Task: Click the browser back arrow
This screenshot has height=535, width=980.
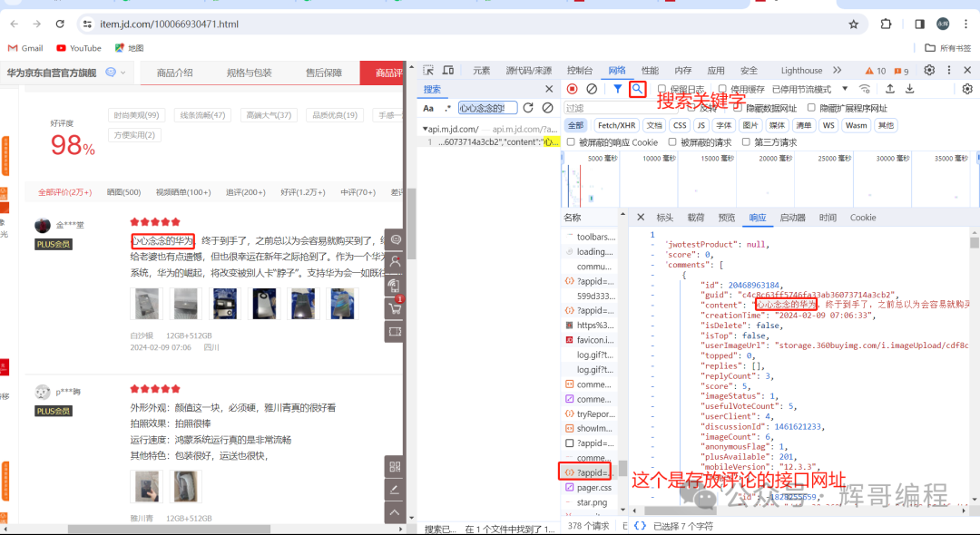Action: [15, 24]
